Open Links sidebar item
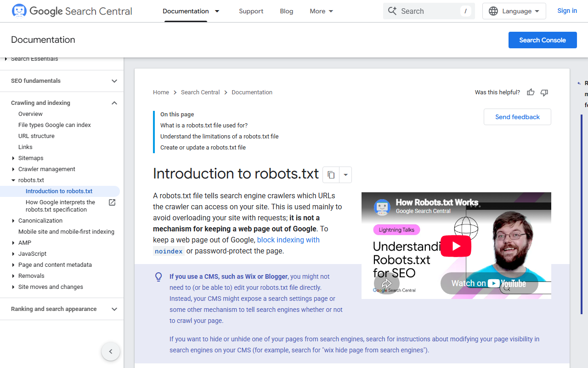This screenshot has width=588, height=368. (x=25, y=147)
